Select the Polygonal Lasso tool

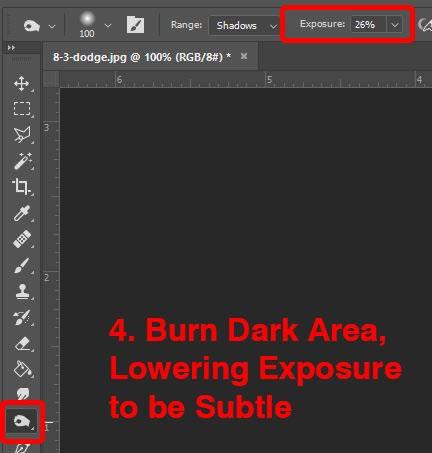coord(22,134)
